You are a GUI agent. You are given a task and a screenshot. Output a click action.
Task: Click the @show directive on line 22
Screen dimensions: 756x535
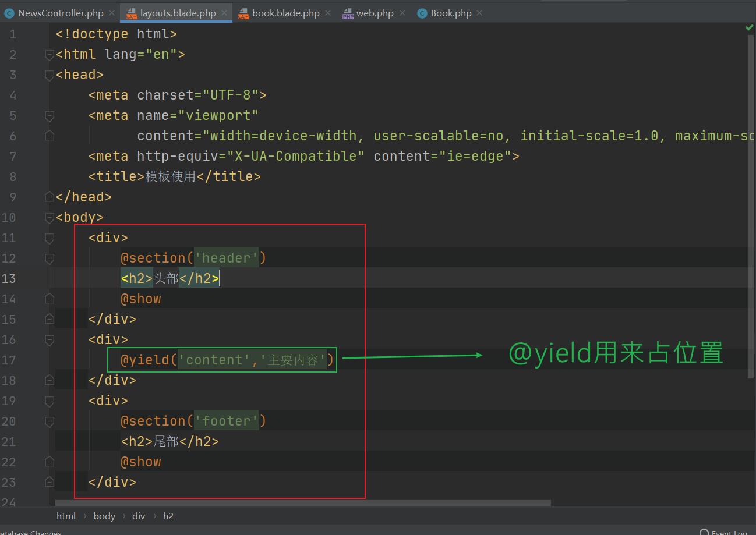141,462
